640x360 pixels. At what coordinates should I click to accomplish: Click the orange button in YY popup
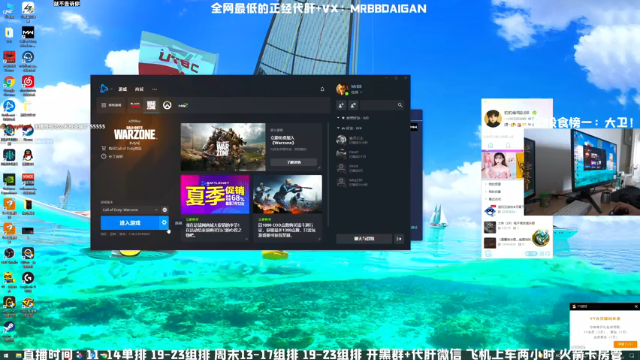pyautogui.click(x=625, y=344)
